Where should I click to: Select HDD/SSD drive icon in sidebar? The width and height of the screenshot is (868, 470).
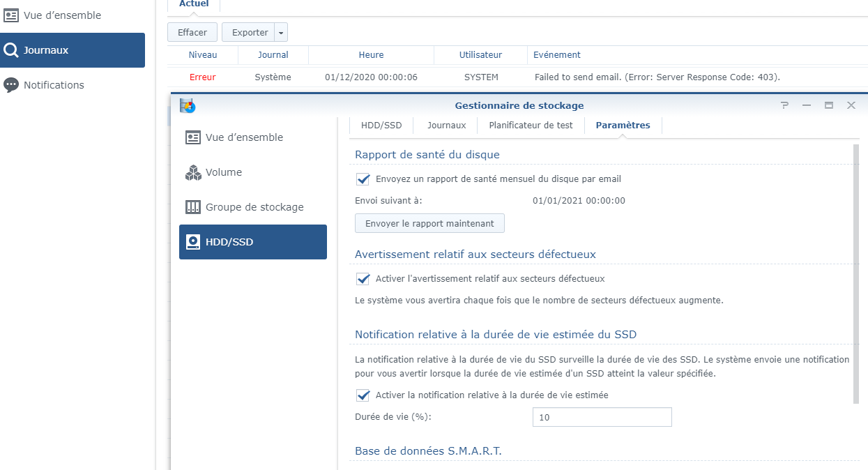pyautogui.click(x=193, y=242)
